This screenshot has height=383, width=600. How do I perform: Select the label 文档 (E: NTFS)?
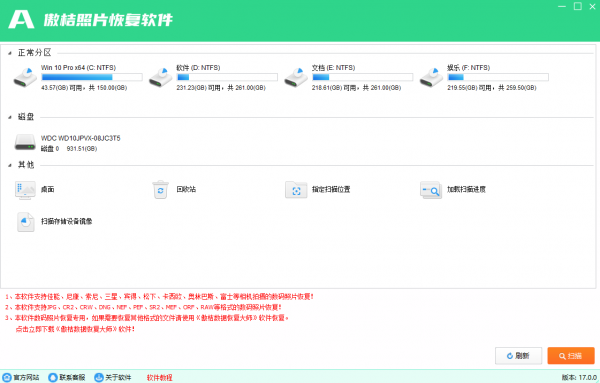click(333, 68)
